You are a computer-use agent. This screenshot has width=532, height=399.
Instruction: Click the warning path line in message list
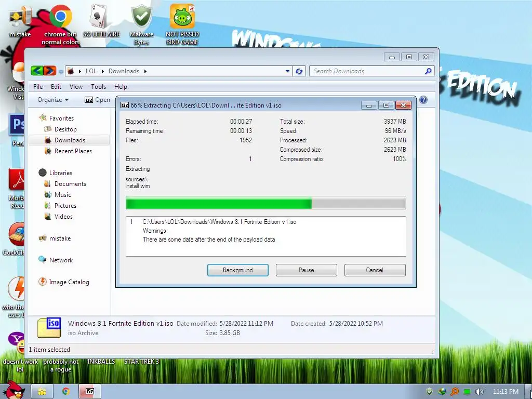coord(219,222)
